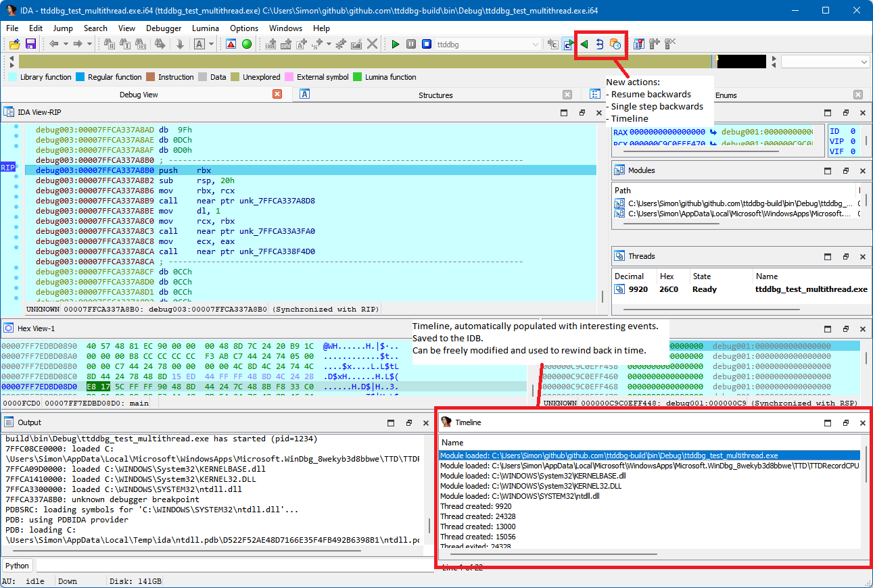Screen dimensions: 873x588
Task: Click the Resume backwards icon
Action: [584, 44]
